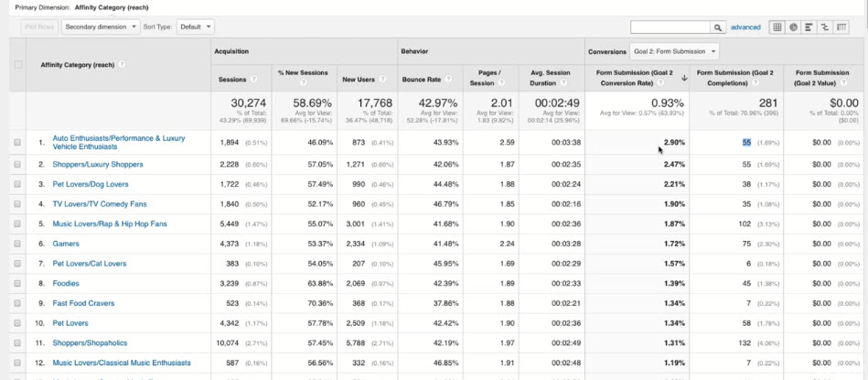Switch to the Data table view icon

(x=777, y=27)
